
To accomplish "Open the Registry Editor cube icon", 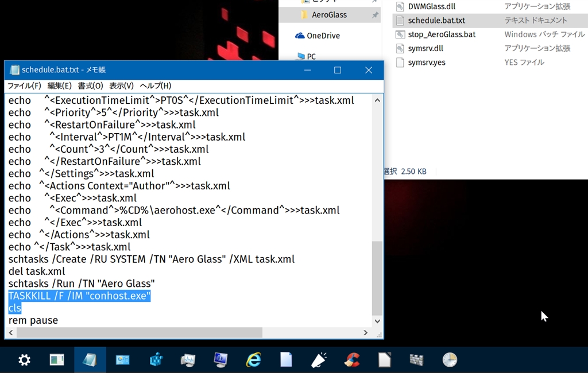I will pos(156,360).
